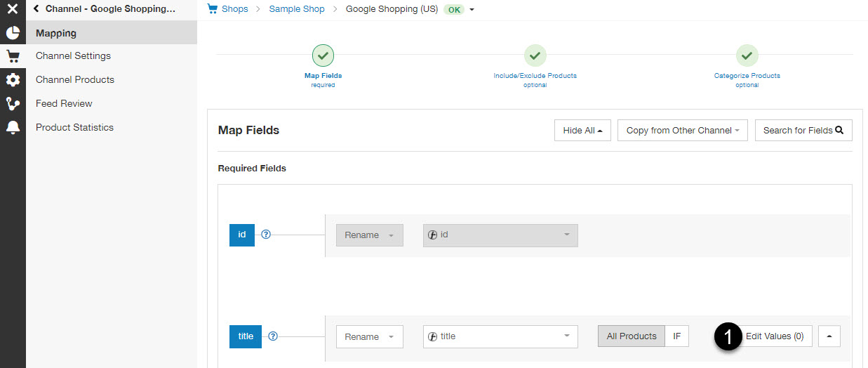Click the X close icon in sidebar

point(12,10)
